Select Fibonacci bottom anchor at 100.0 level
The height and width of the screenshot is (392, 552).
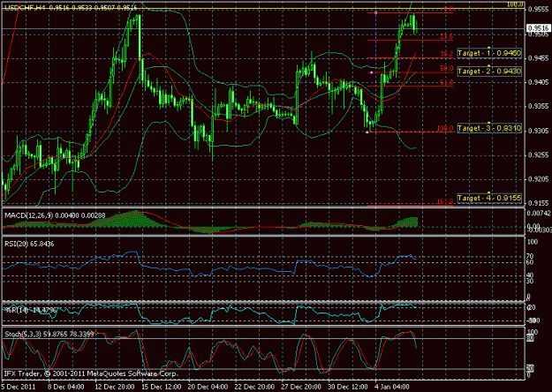367,132
